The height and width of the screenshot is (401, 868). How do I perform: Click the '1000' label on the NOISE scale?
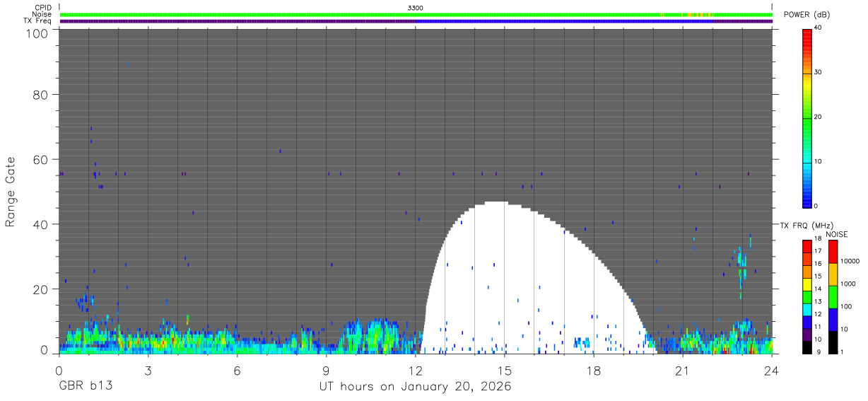point(848,284)
